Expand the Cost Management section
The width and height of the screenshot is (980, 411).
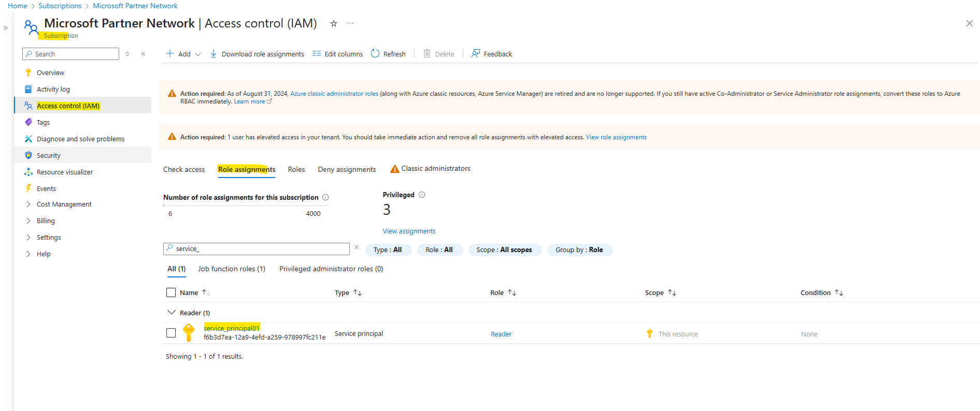point(64,204)
